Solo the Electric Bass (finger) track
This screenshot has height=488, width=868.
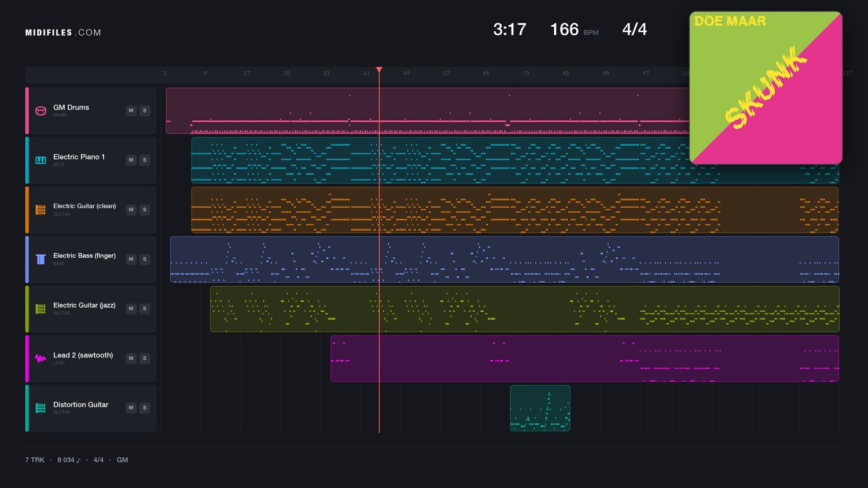pos(145,259)
